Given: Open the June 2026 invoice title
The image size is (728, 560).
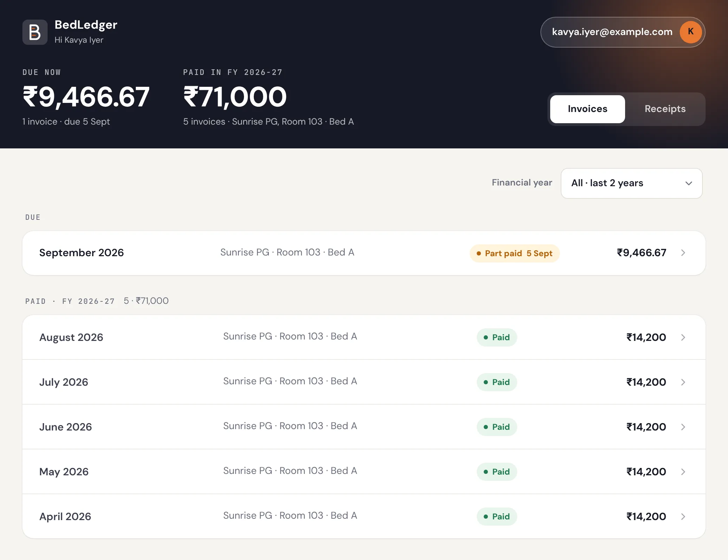Looking at the screenshot, I should click(x=65, y=427).
